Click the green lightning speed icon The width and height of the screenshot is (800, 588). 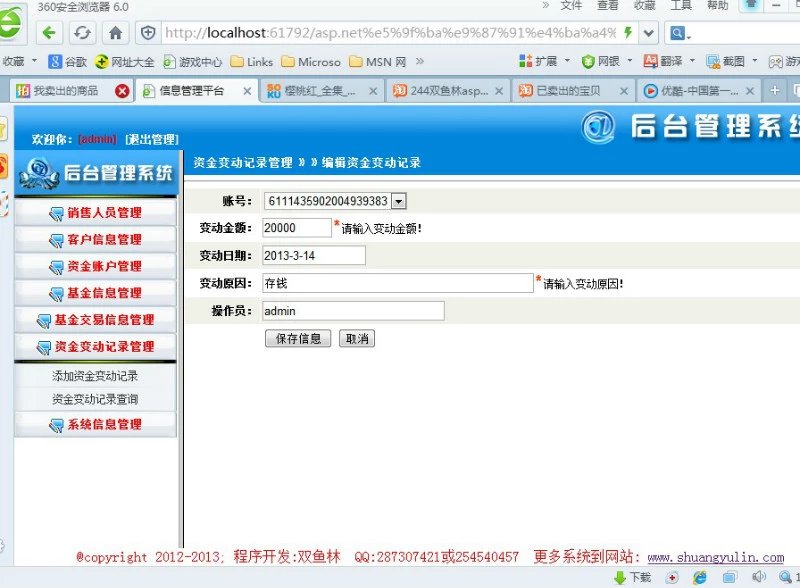(628, 33)
